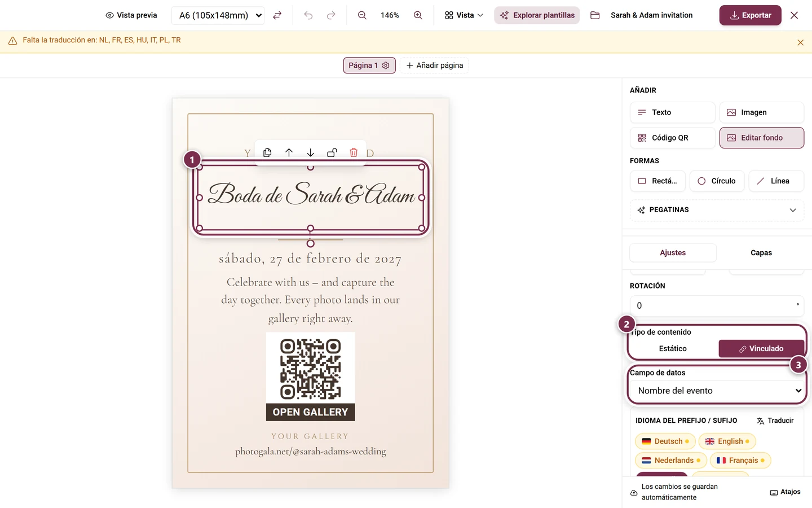
Task: Set content type to Vinculado
Action: (x=761, y=349)
